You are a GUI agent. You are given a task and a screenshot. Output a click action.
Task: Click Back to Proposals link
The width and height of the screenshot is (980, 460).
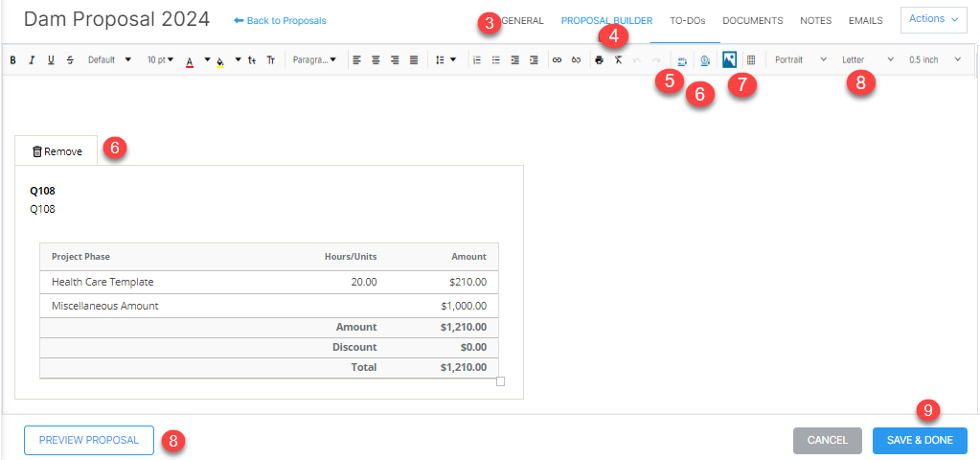point(280,21)
